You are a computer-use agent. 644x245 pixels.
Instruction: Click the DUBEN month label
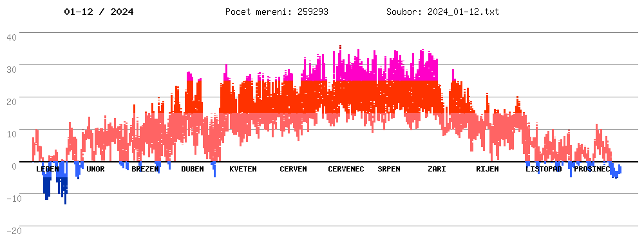(x=193, y=169)
